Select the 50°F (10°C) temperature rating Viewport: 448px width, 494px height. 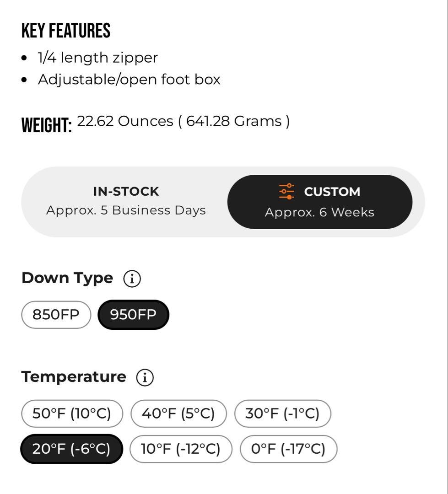pos(72,413)
